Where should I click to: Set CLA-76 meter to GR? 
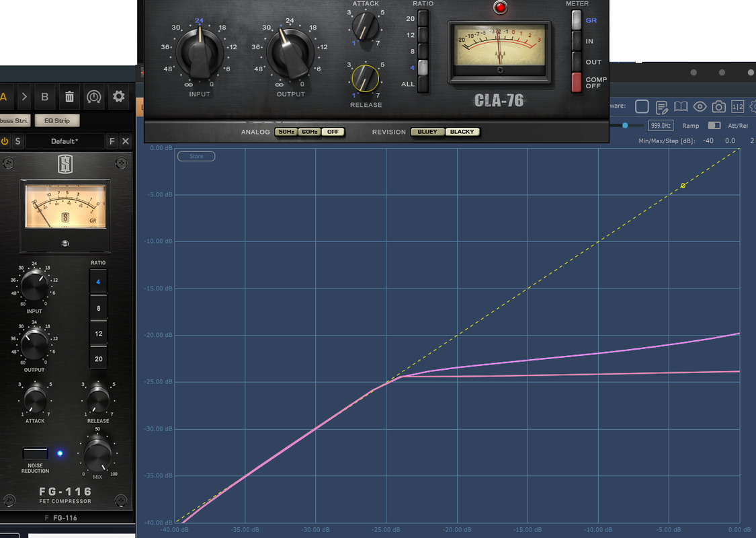577,20
